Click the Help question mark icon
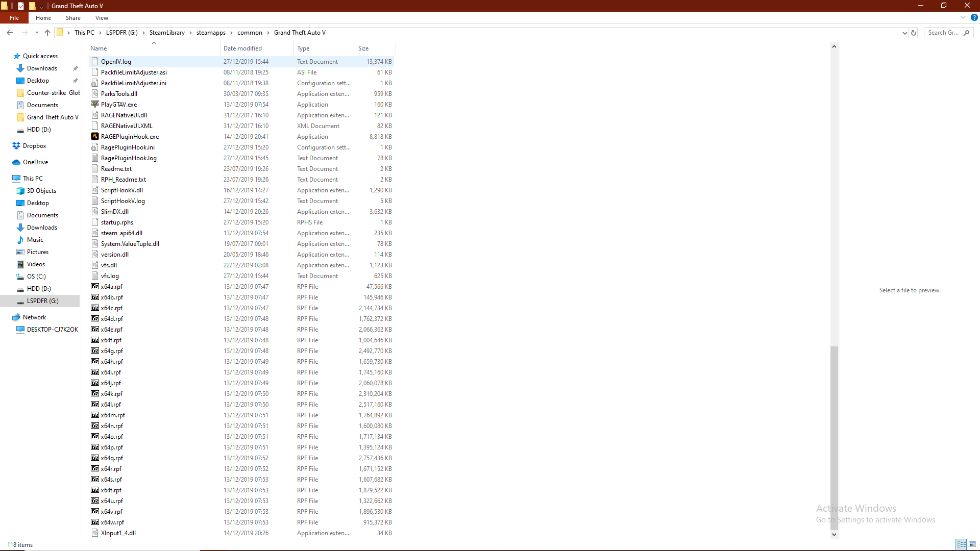 tap(974, 17)
